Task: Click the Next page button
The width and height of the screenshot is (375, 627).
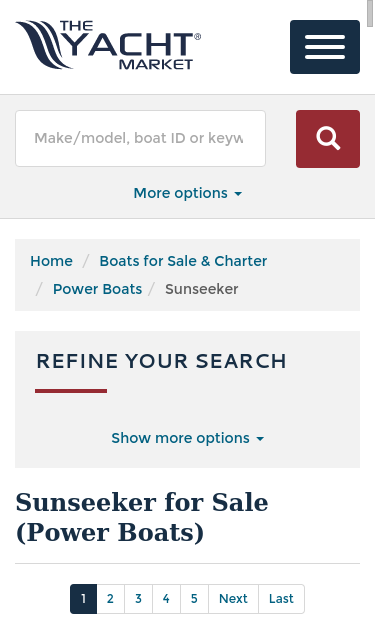Action: coord(233,599)
